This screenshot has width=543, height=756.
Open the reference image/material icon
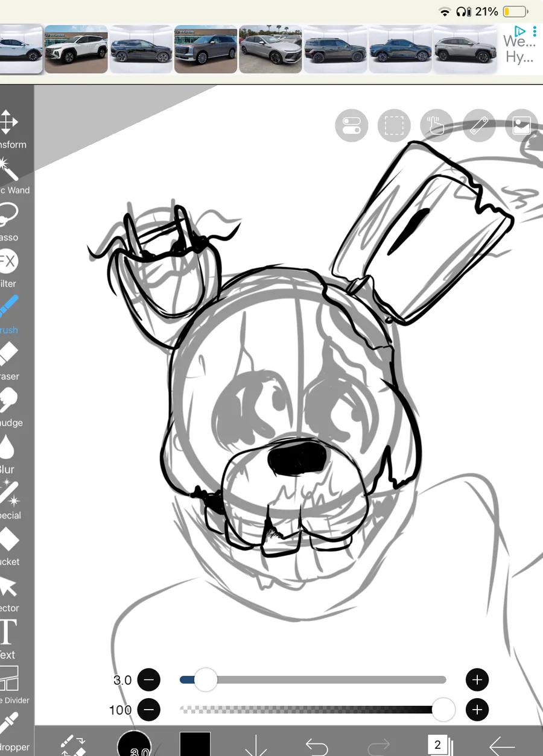tap(521, 126)
